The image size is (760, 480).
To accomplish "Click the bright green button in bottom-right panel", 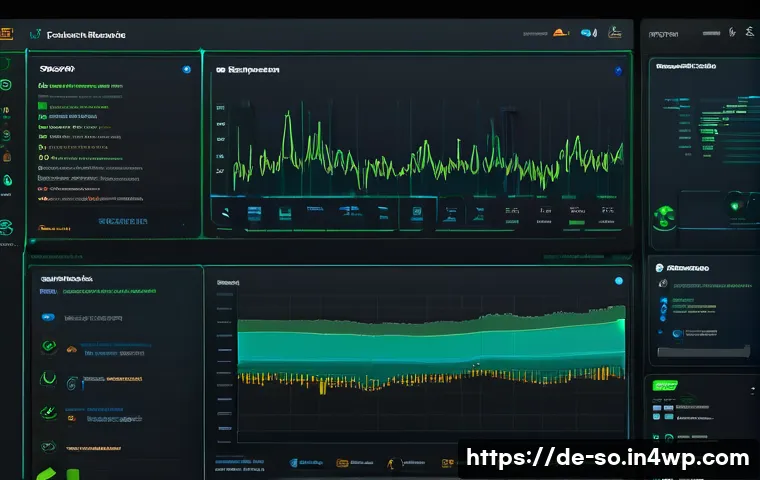I will coord(664,385).
